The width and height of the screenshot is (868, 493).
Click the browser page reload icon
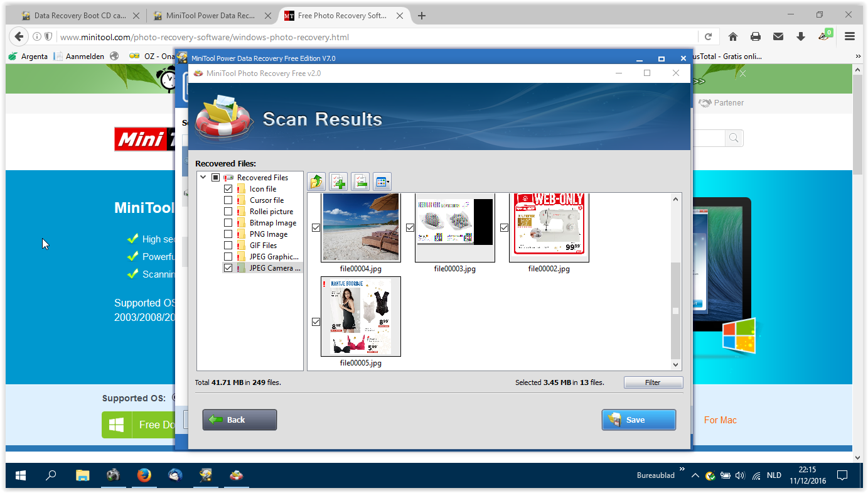708,36
